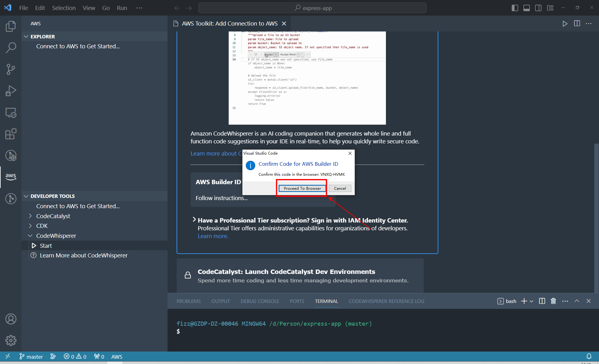
Task: Select the TERMINAL tab
Action: pos(326,301)
